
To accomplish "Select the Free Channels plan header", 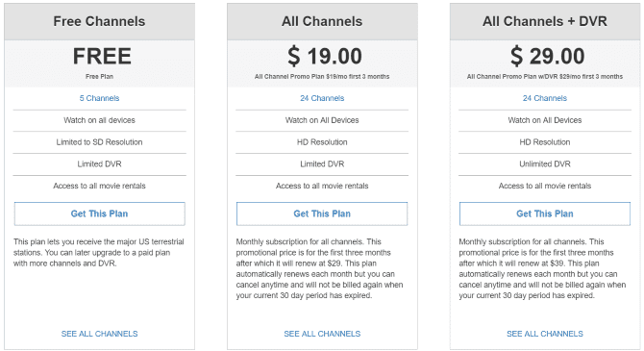I will coord(99,21).
